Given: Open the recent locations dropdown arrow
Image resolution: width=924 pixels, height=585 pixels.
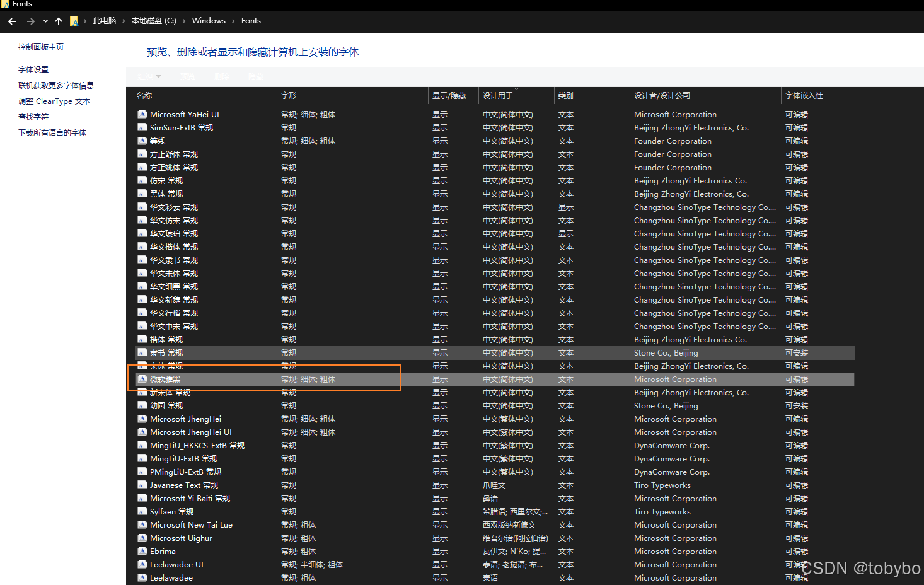Looking at the screenshot, I should [x=45, y=21].
